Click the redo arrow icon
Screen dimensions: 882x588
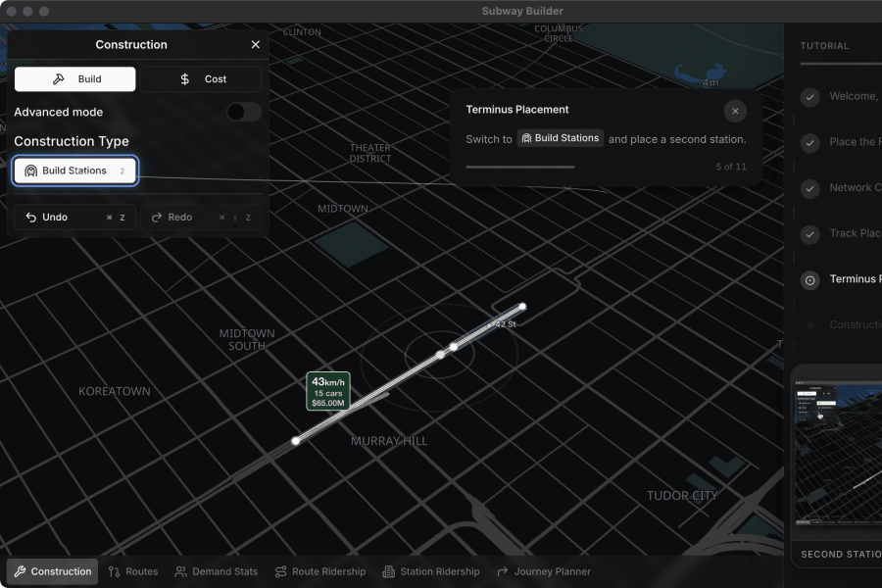[x=157, y=218]
